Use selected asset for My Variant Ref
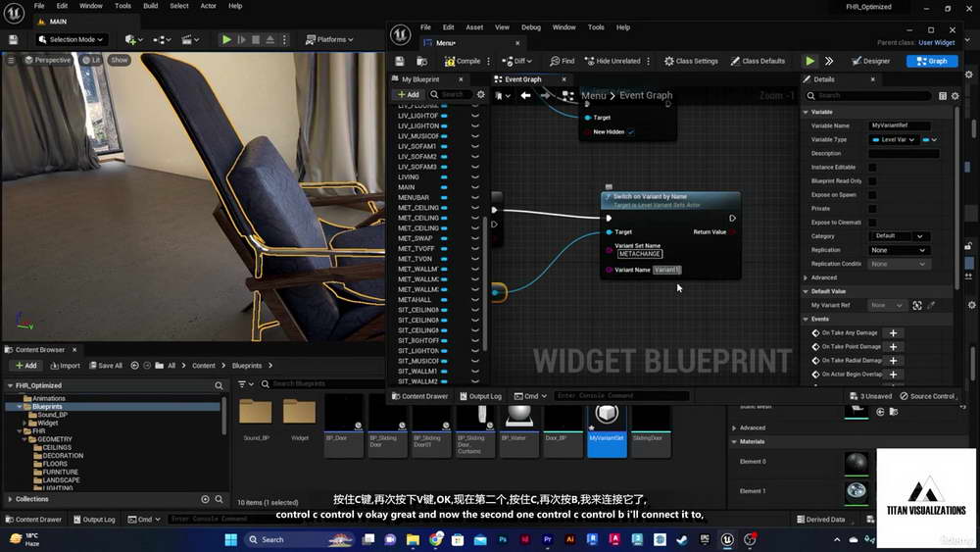 tap(917, 305)
